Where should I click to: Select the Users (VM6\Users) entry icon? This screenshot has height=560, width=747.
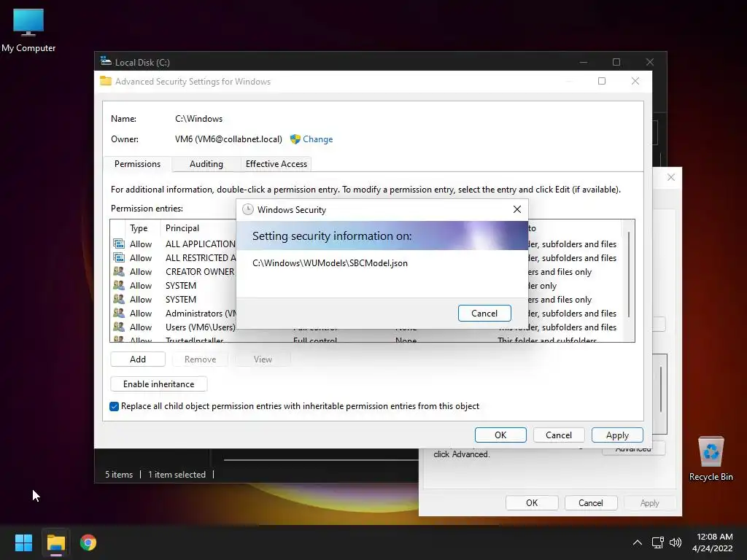click(119, 327)
